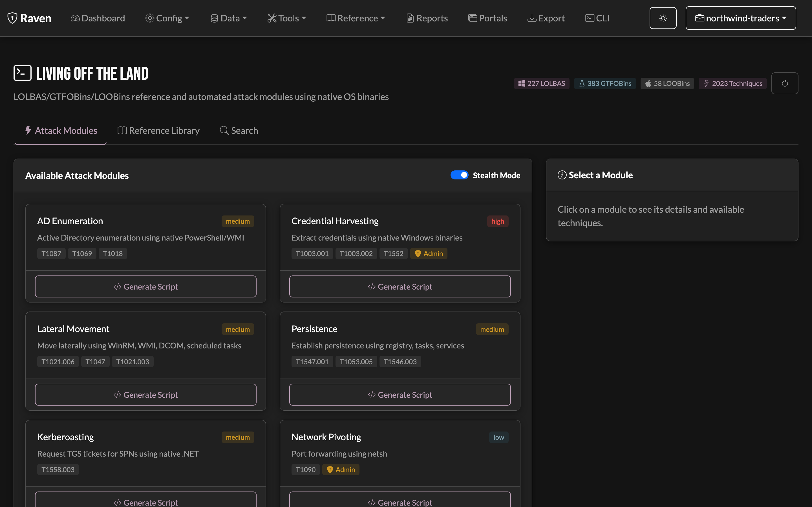Expand the Config dropdown menu

click(167, 18)
